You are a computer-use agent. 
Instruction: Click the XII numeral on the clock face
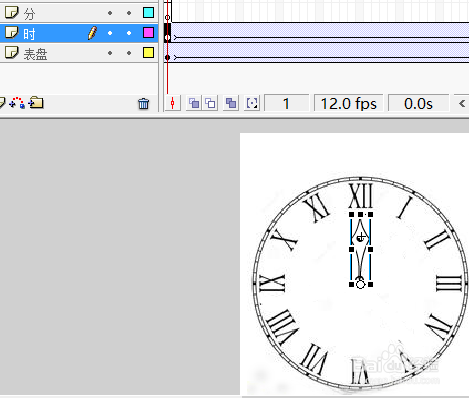tap(361, 196)
